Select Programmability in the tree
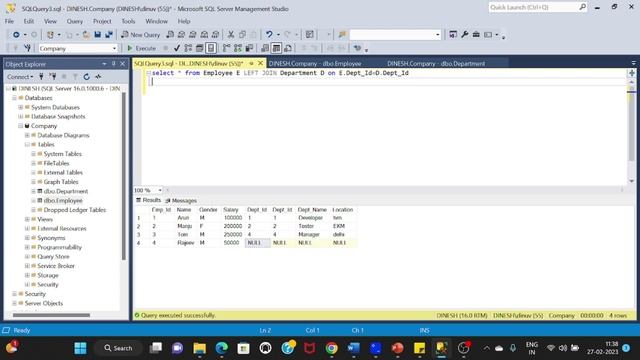640x360 pixels. (59, 247)
